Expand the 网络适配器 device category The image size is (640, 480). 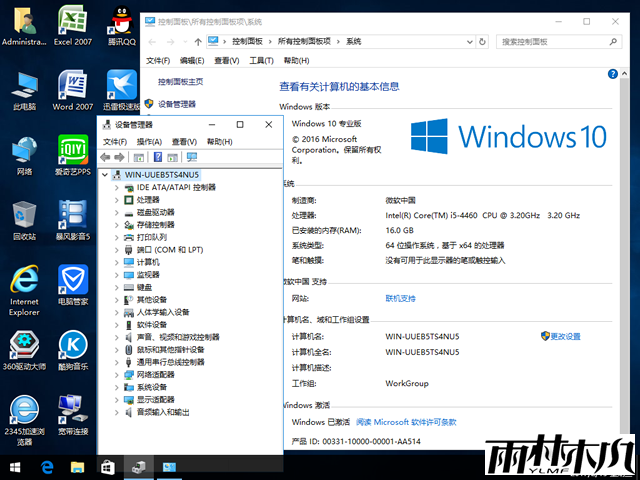point(118,374)
